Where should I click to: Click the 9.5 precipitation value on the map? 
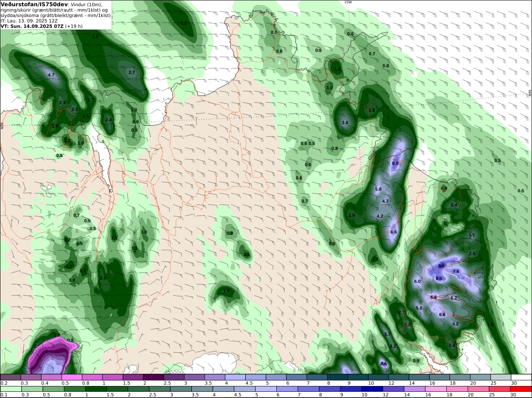click(x=441, y=266)
